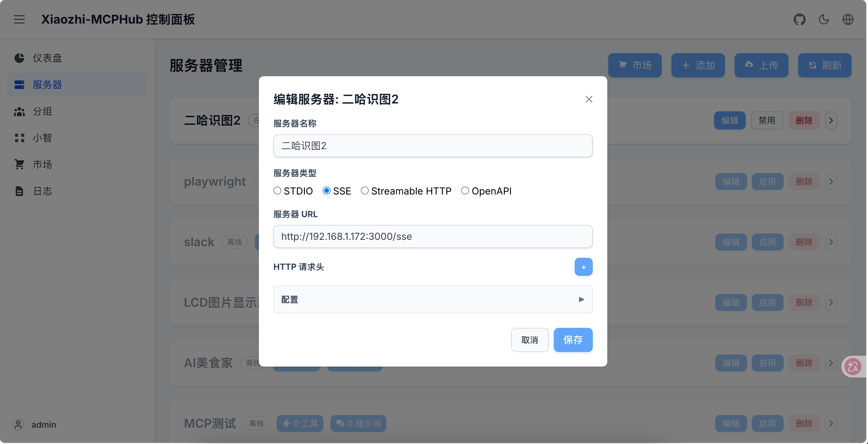Save the server with 保存 button

tap(573, 340)
